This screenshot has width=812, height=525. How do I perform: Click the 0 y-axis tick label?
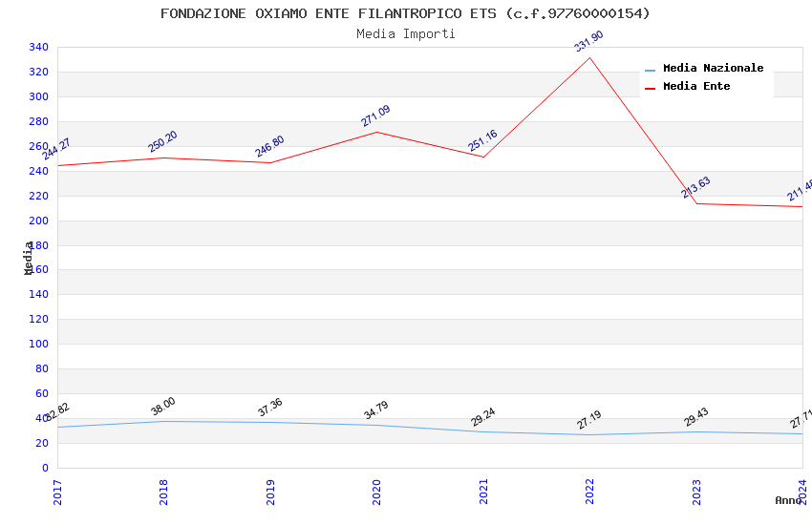45,468
